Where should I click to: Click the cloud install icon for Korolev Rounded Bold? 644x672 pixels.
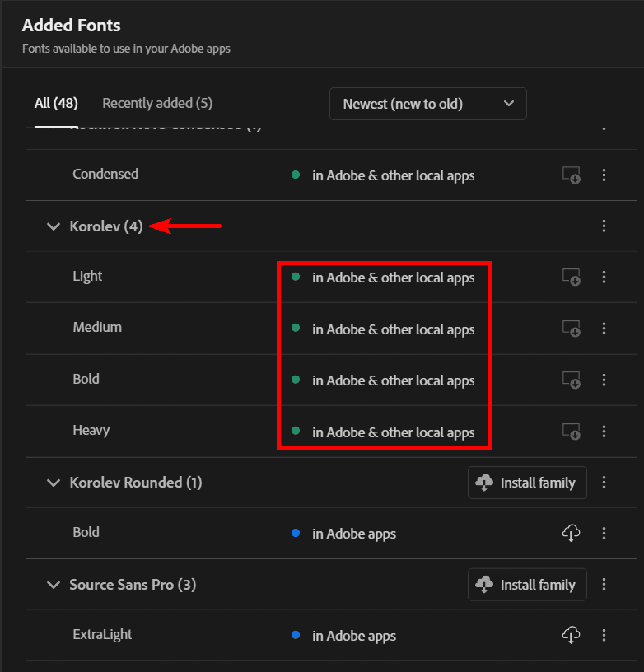coord(571,533)
